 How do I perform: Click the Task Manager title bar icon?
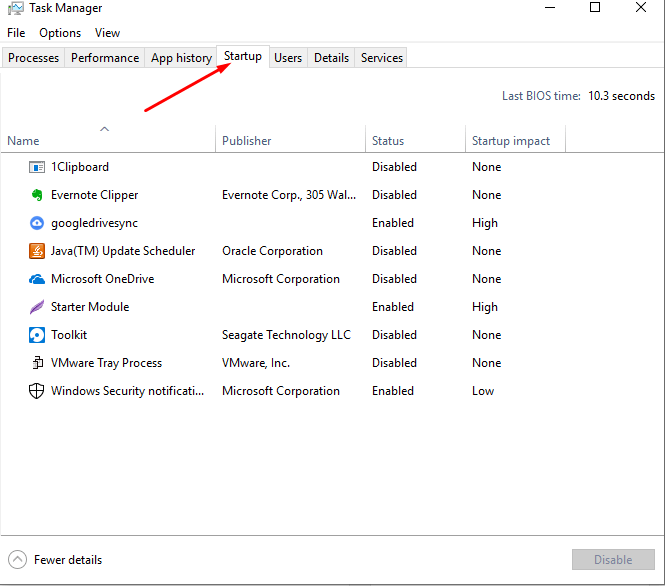click(x=16, y=8)
